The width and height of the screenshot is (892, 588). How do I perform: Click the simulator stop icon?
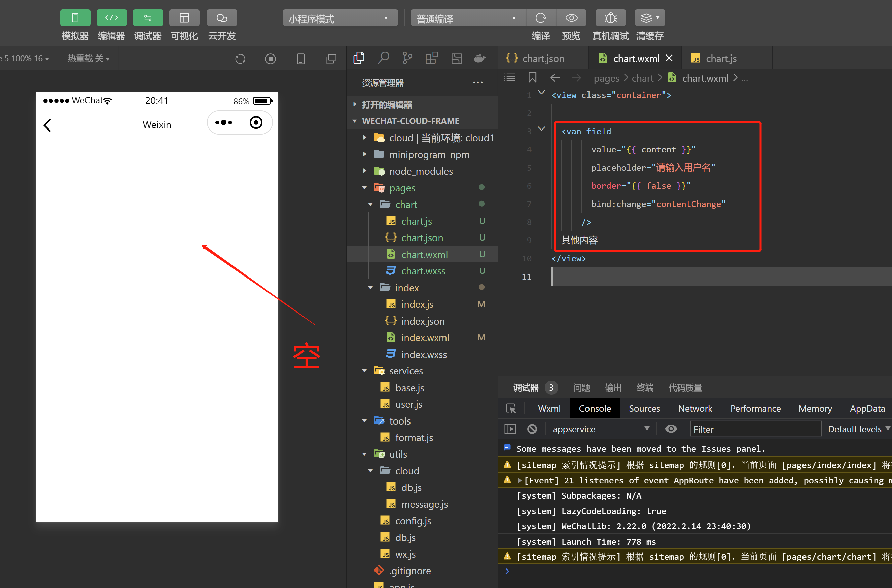pos(270,59)
